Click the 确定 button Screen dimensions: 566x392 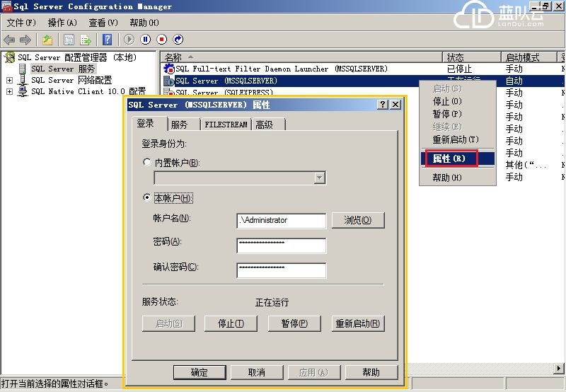(200, 372)
